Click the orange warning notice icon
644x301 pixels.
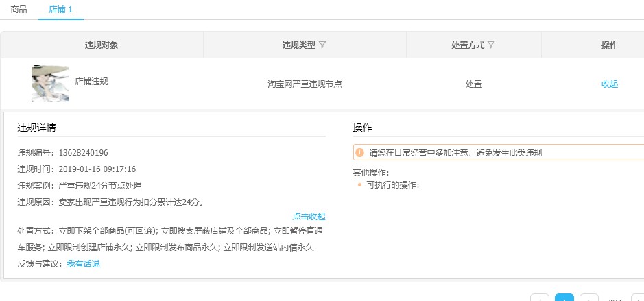360,152
